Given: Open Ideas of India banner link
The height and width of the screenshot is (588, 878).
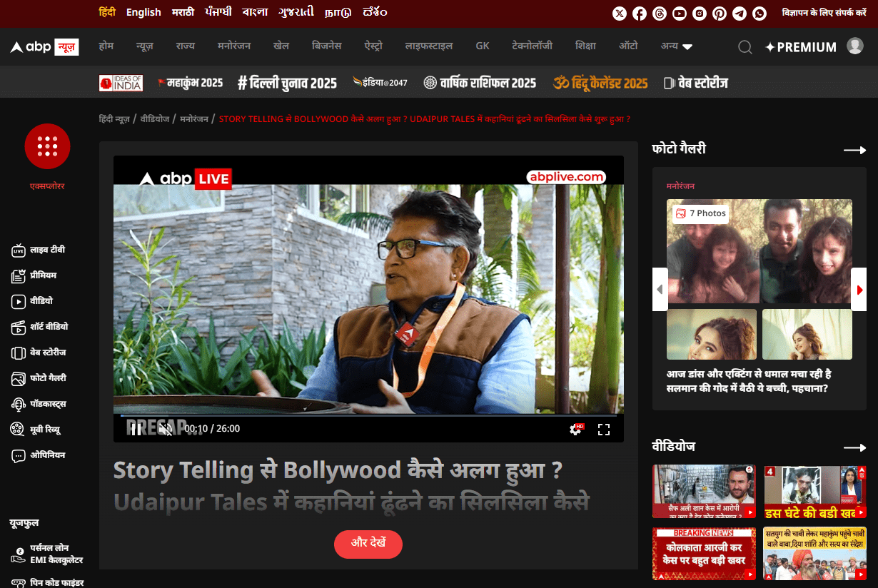Looking at the screenshot, I should tap(121, 83).
